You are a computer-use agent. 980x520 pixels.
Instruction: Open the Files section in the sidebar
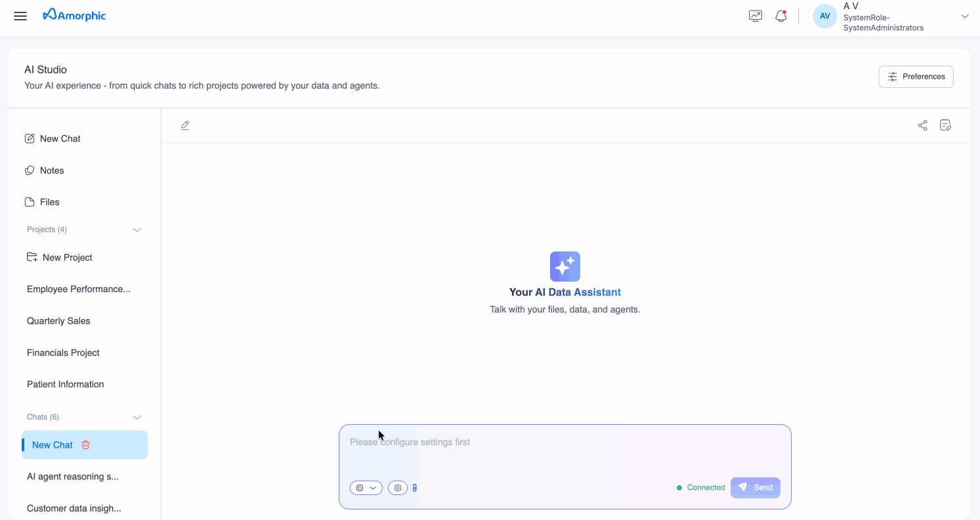[x=49, y=202]
